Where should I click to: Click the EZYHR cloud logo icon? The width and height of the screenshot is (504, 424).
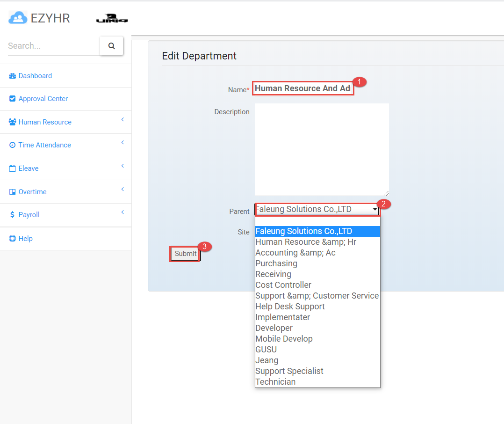tap(18, 18)
